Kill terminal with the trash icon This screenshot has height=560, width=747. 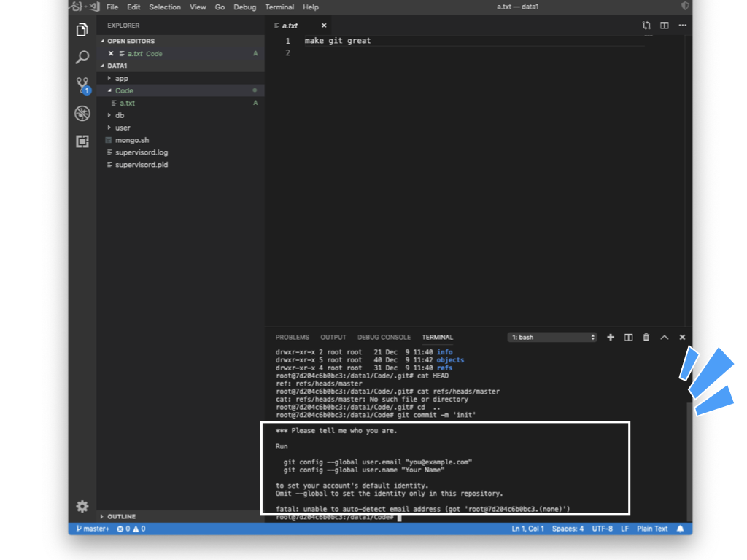[x=646, y=338]
